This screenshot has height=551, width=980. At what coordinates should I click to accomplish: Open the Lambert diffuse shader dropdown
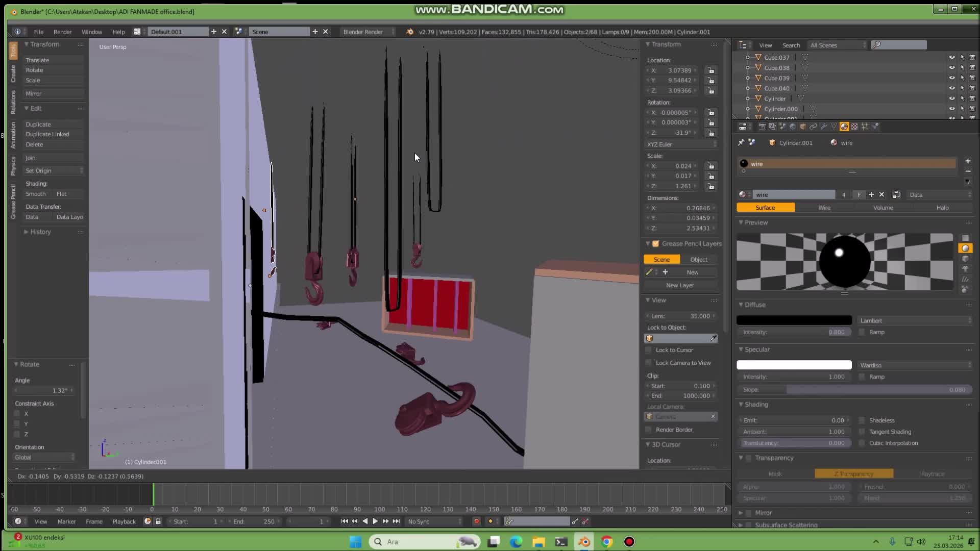tap(914, 320)
